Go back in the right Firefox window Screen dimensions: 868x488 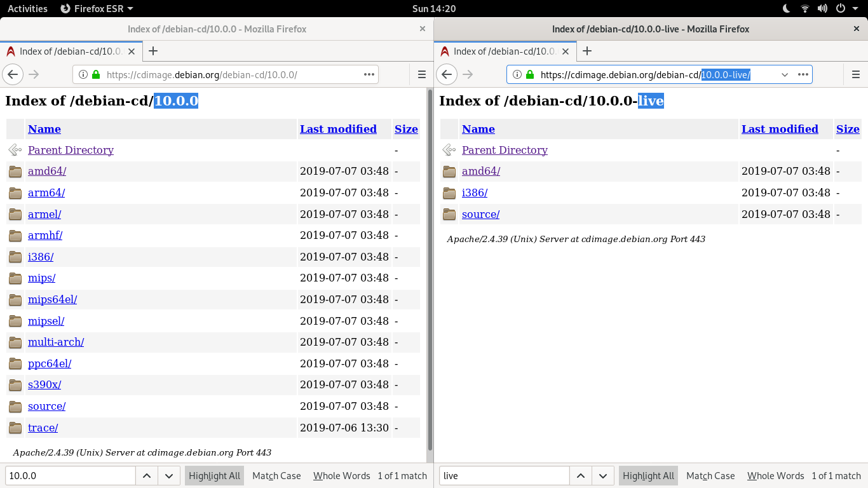pos(447,74)
